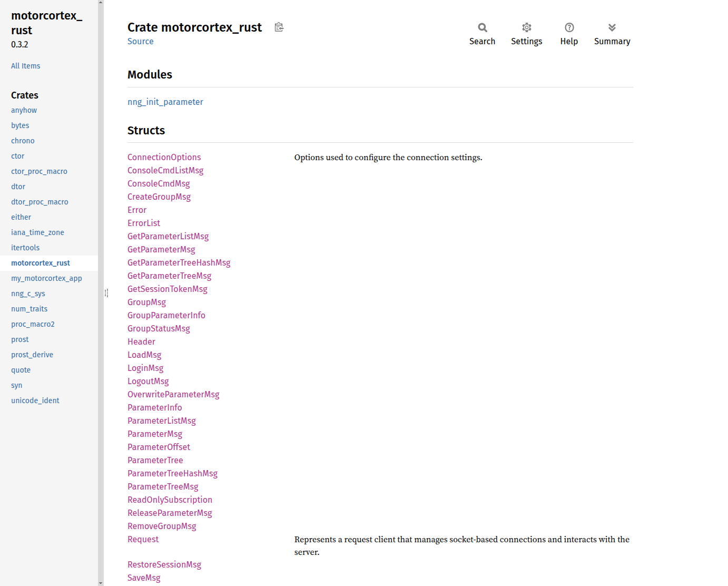Open the ReadOnlySubscription struct
The height and width of the screenshot is (586, 728).
(170, 500)
